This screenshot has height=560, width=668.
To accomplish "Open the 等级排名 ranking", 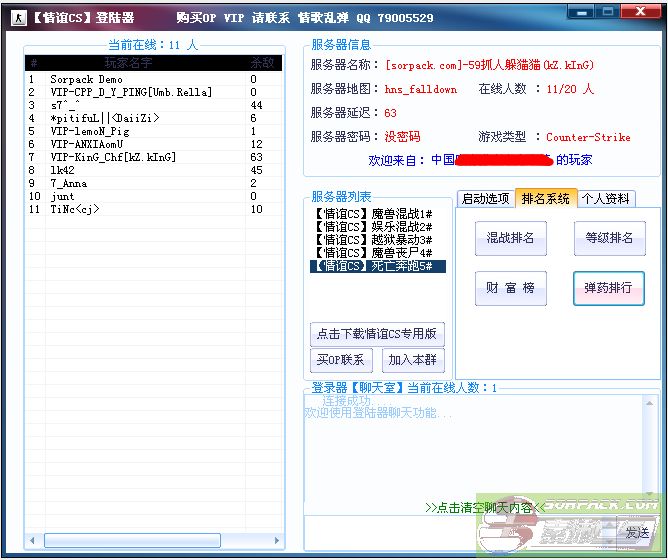I will click(609, 238).
